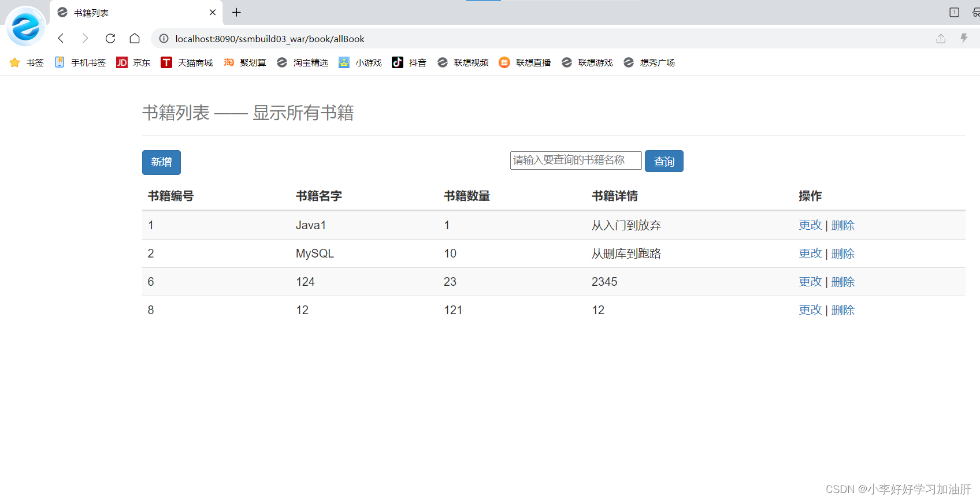Click 更改 for book number 8
The width and height of the screenshot is (980, 500).
coord(810,310)
